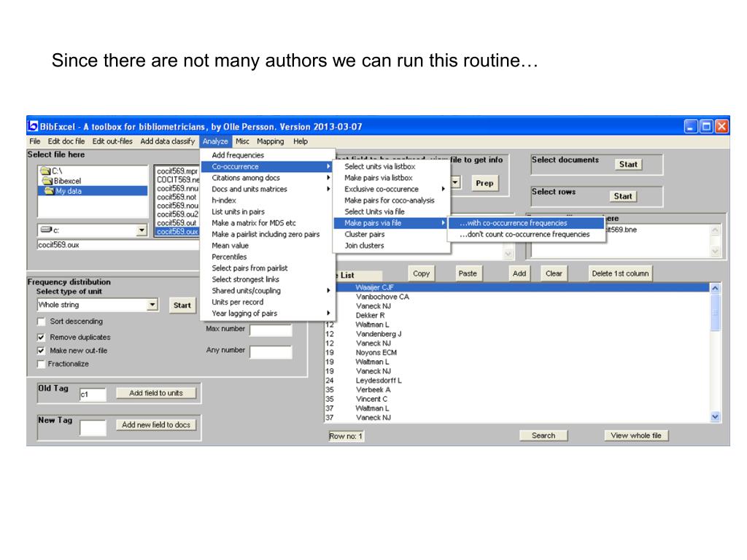Image resolution: width=747 pixels, height=560 pixels.
Task: Click the Prep button
Action: point(484,183)
